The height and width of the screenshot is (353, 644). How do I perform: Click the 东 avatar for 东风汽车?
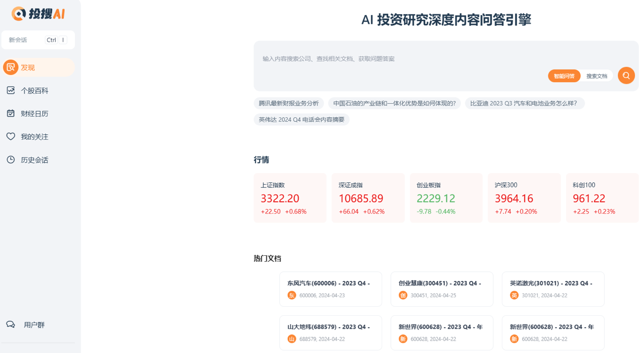[x=292, y=295]
